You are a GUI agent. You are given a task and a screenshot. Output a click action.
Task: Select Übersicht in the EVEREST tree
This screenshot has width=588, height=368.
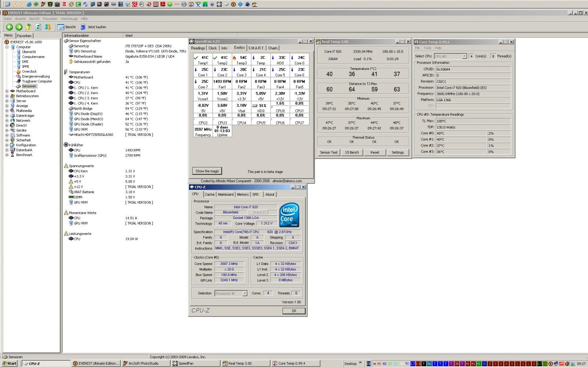pyautogui.click(x=29, y=52)
